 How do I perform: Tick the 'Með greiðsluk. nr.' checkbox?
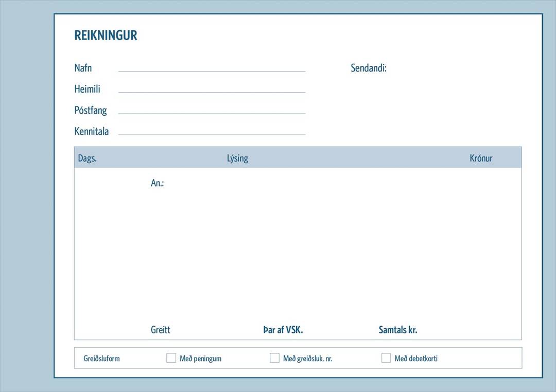coord(274,358)
